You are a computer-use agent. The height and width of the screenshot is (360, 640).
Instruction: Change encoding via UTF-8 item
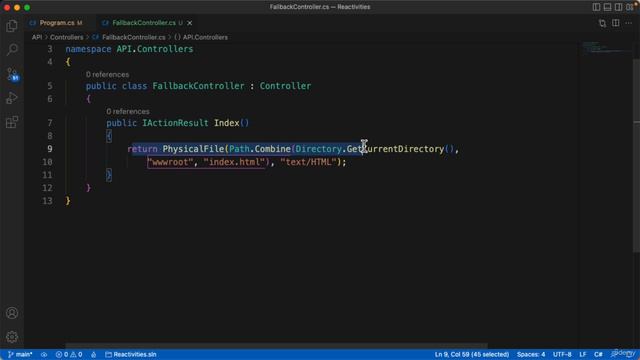[562, 354]
